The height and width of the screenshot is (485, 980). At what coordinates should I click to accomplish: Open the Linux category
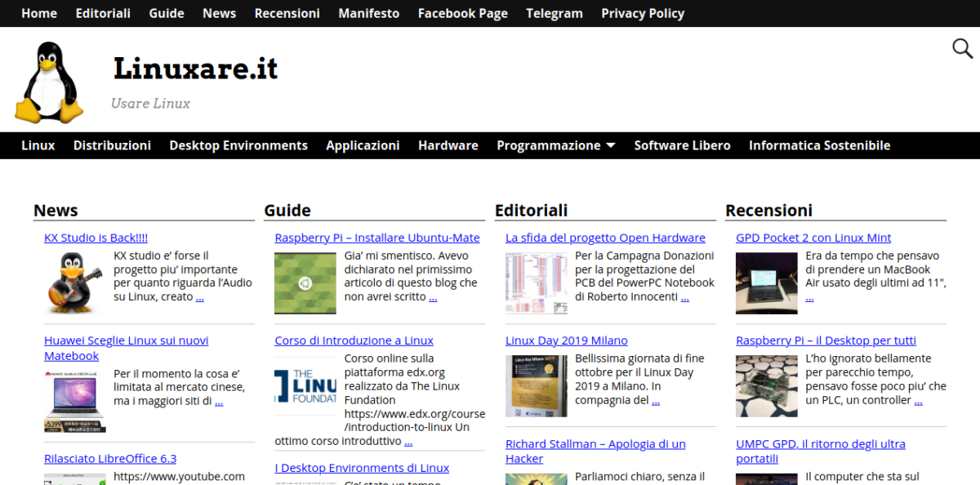[x=38, y=145]
